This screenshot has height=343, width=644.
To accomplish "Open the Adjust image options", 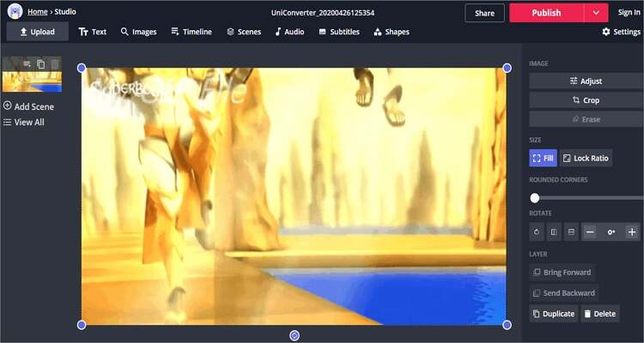I will click(x=586, y=81).
